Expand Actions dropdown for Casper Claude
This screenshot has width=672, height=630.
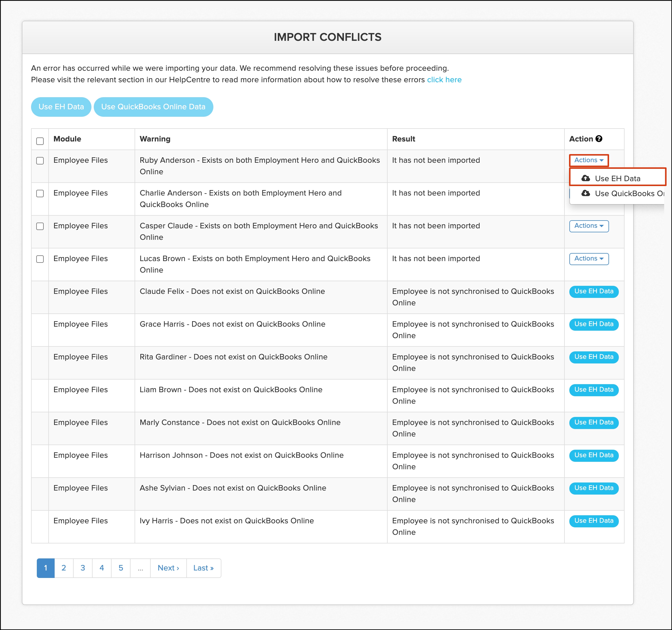point(589,226)
